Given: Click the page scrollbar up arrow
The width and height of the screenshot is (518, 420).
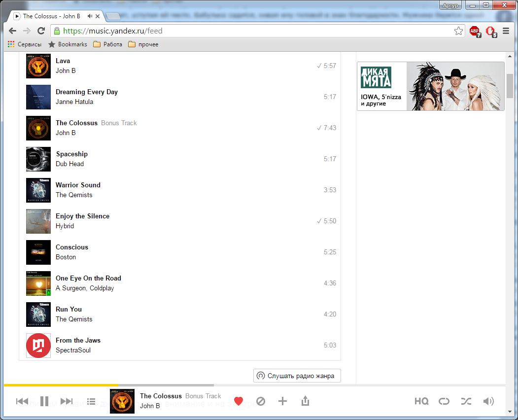Looking at the screenshot, I should click(x=510, y=57).
